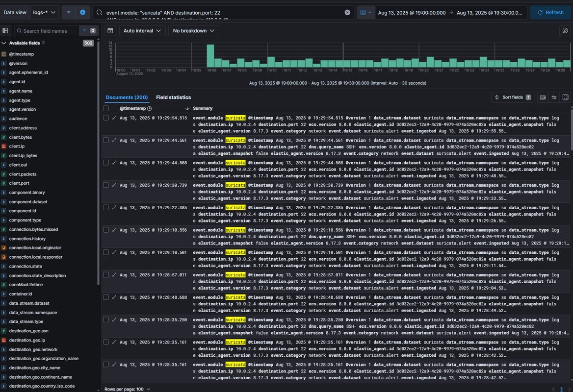
Task: Check the row at 19:29:44.561
Action: [x=106, y=140]
